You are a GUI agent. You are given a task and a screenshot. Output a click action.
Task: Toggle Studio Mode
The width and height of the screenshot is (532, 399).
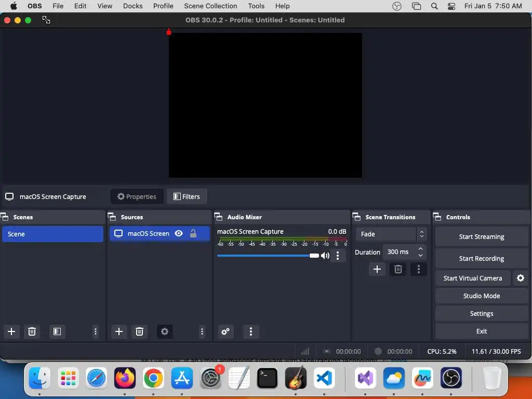tap(482, 296)
